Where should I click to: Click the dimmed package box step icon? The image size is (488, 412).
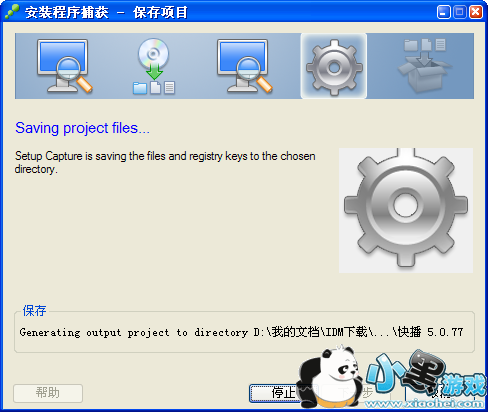pyautogui.click(x=425, y=66)
